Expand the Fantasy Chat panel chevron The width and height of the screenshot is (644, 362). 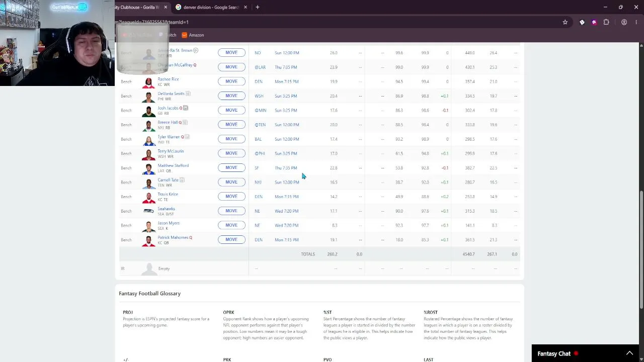[x=629, y=353]
